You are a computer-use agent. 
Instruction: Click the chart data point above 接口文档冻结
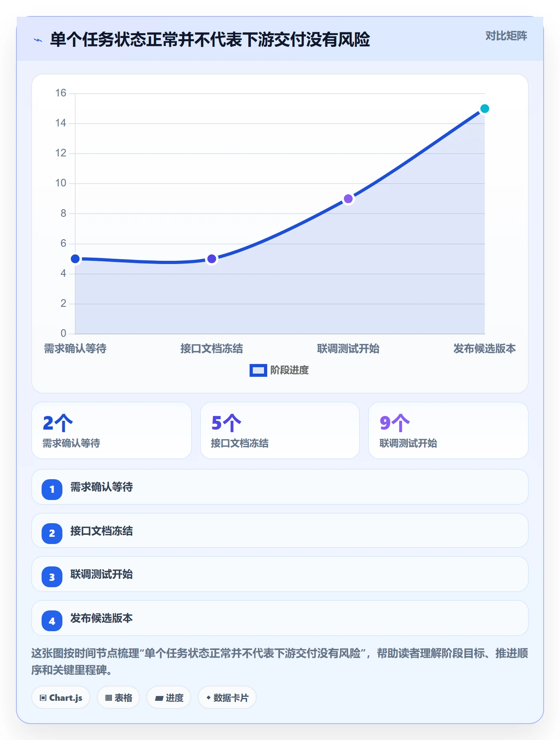[212, 259]
